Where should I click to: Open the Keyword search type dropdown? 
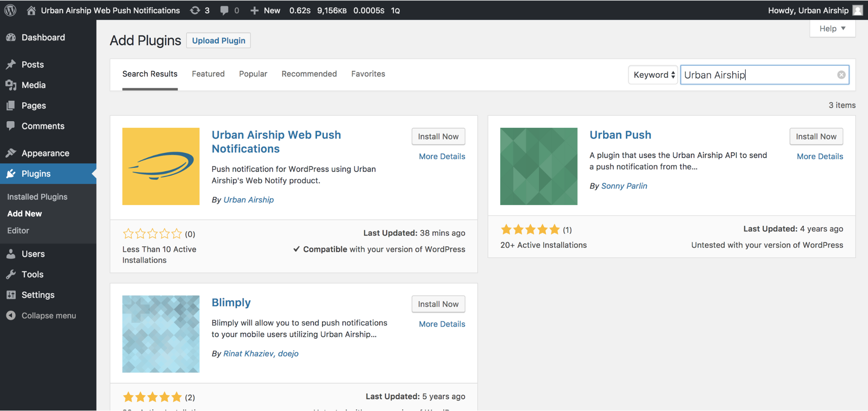pos(653,74)
